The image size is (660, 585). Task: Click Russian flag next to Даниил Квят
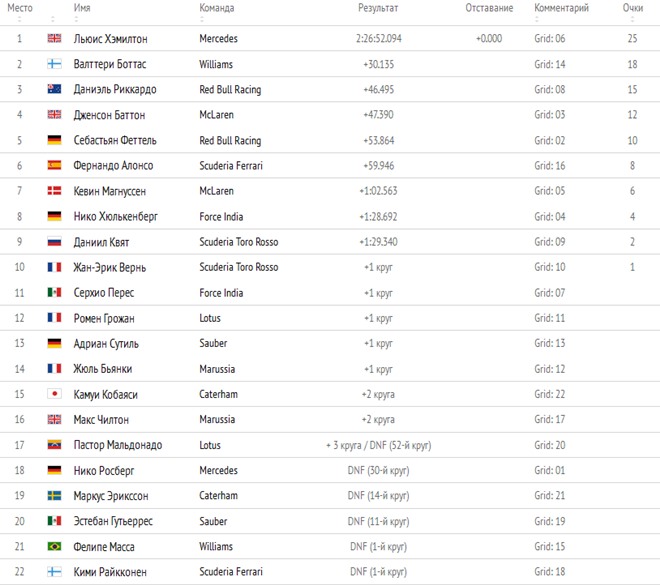(54, 242)
